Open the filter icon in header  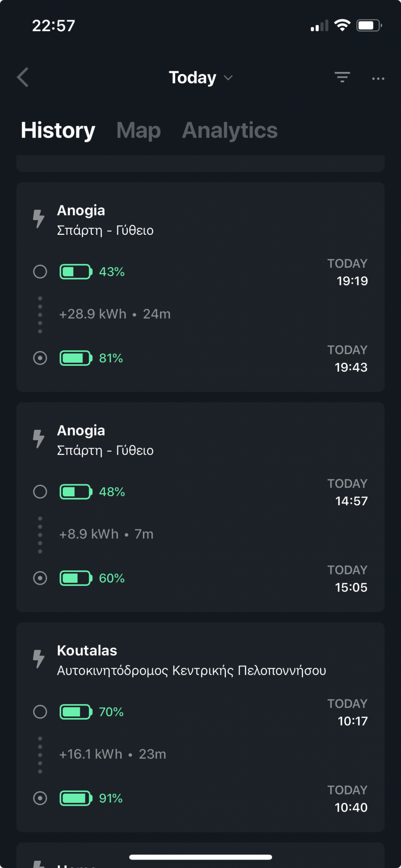[x=342, y=78]
